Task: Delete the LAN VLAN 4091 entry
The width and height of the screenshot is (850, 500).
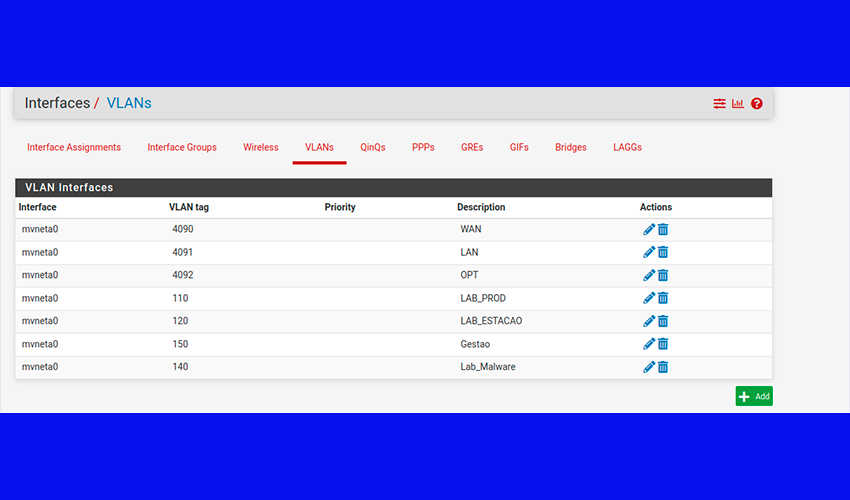Action: (663, 252)
